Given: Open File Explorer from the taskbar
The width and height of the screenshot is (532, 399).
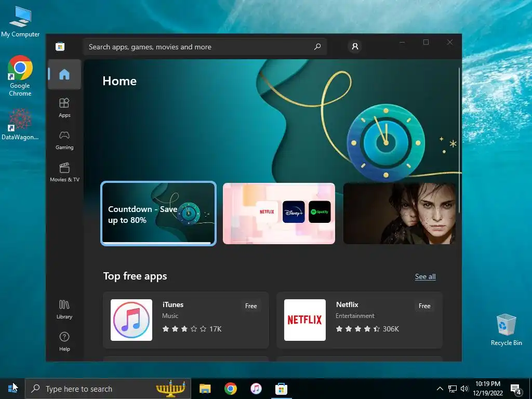Looking at the screenshot, I should click(x=205, y=389).
